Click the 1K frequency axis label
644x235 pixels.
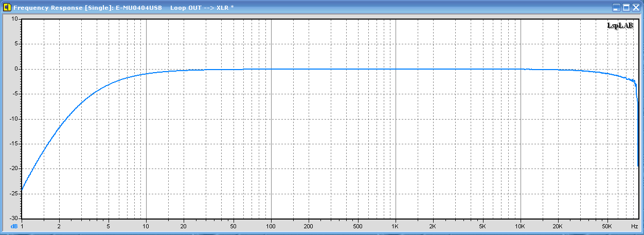(396, 226)
